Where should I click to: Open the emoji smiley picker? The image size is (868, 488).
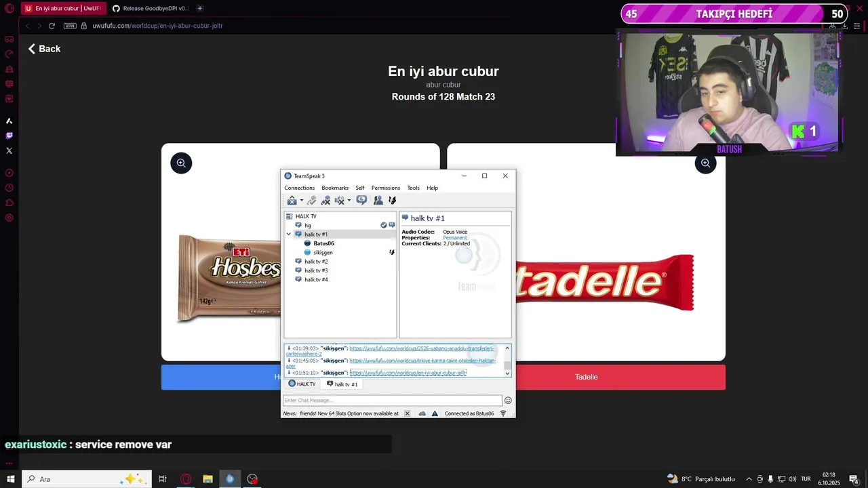click(x=508, y=401)
